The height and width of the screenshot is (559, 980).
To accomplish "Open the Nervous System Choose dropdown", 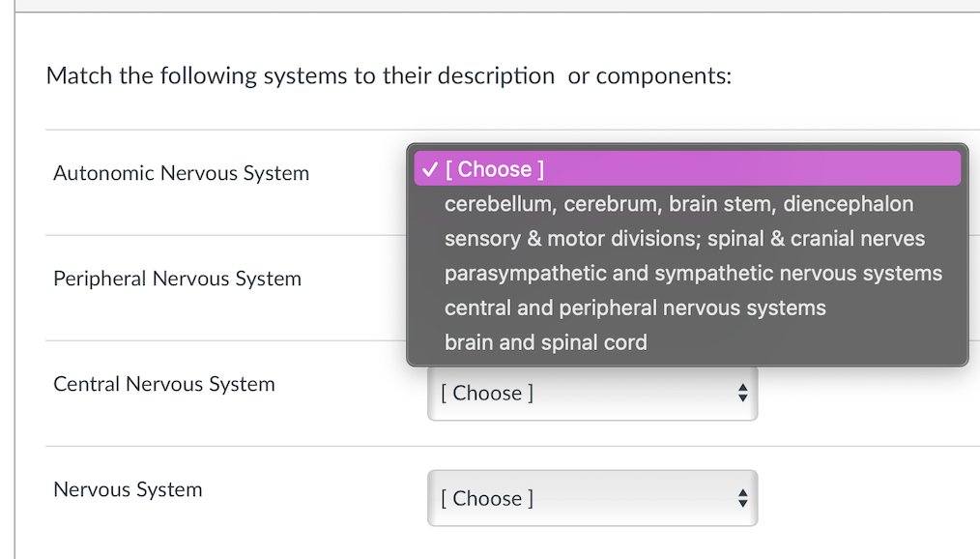I will (591, 498).
